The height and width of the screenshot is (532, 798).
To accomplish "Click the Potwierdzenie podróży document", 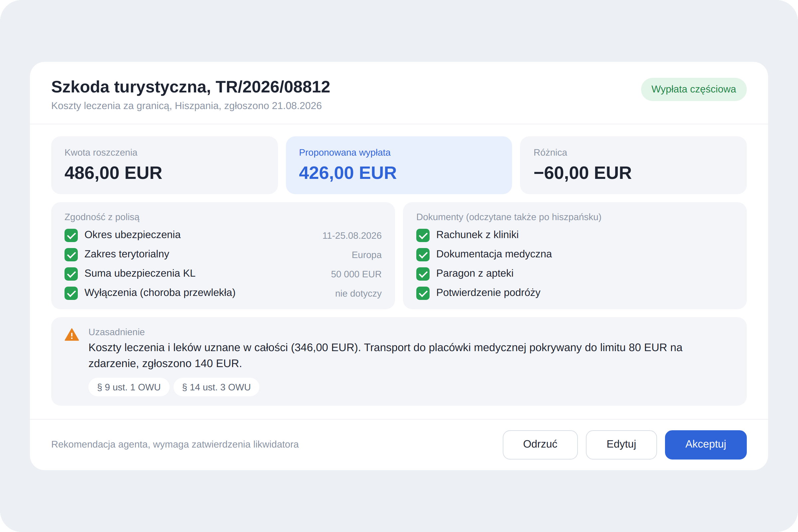I will coord(488,293).
